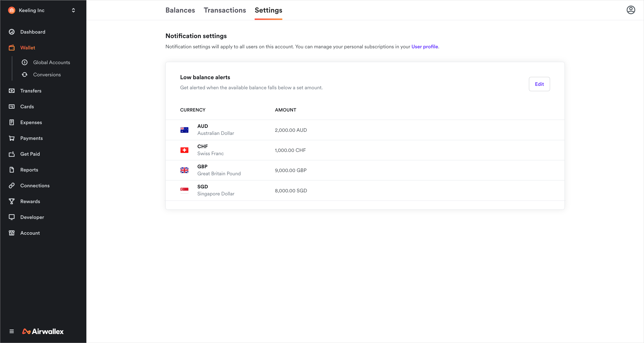Open Reports in the sidebar
This screenshot has width=644, height=343.
point(29,170)
